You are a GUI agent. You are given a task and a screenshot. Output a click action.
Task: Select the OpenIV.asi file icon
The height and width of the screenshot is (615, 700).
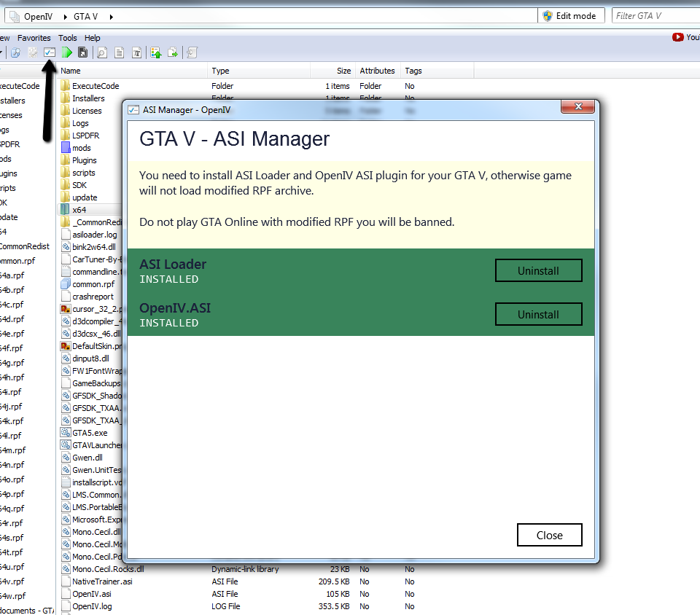[66, 594]
